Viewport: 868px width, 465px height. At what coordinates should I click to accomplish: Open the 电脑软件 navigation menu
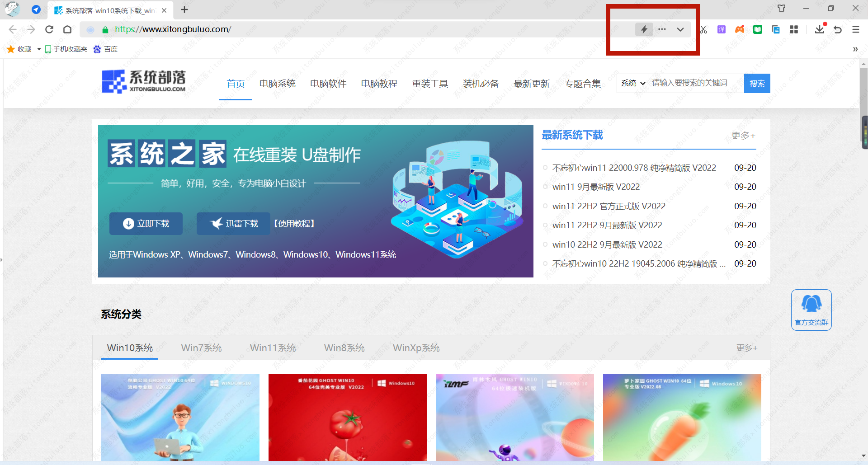point(328,84)
